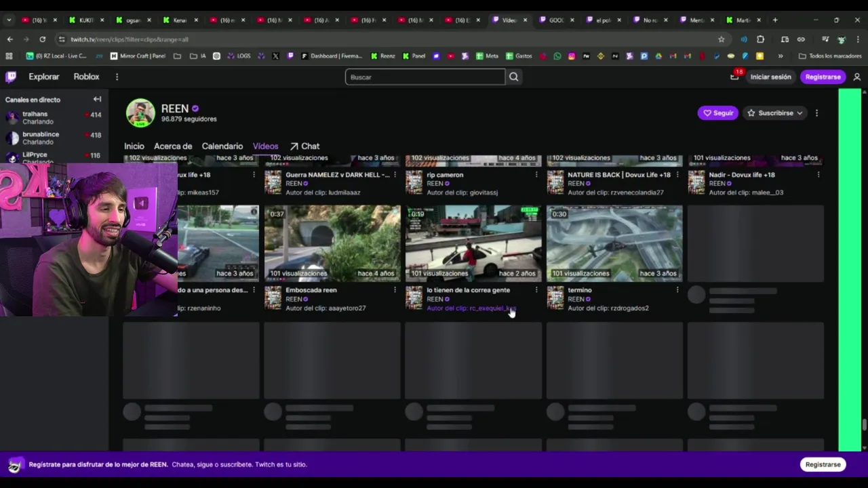
Task: Open NATURE IS BACK | Dovux Life clip title
Action: click(x=618, y=175)
